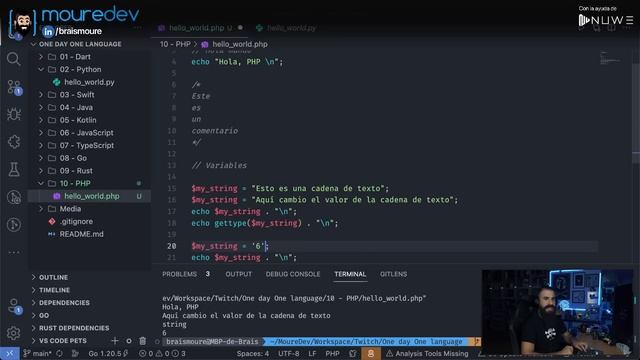This screenshot has height=360, width=640.
Task: Open the Testing flask icon
Action: click(x=14, y=169)
